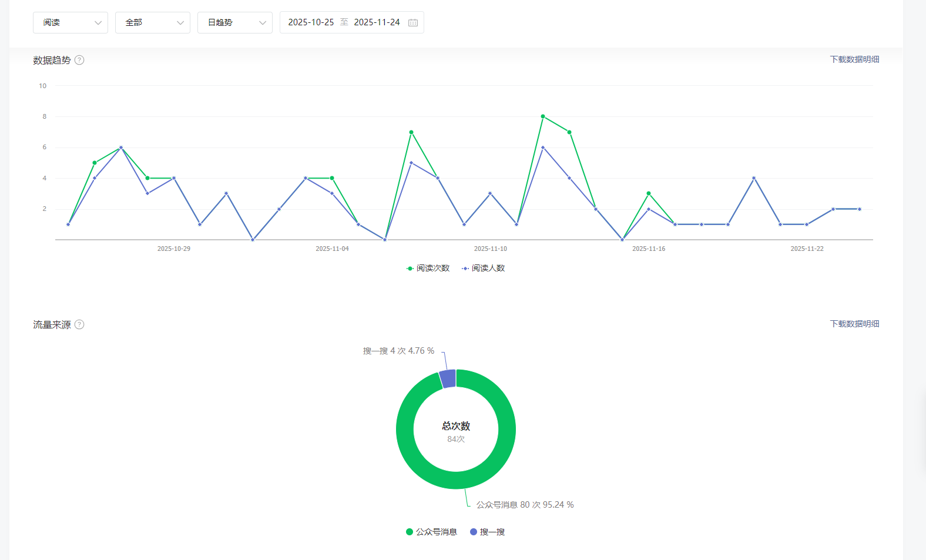926x560 pixels.
Task: Click the 公众号消息 80 次 95.24% label
Action: pyautogui.click(x=525, y=505)
